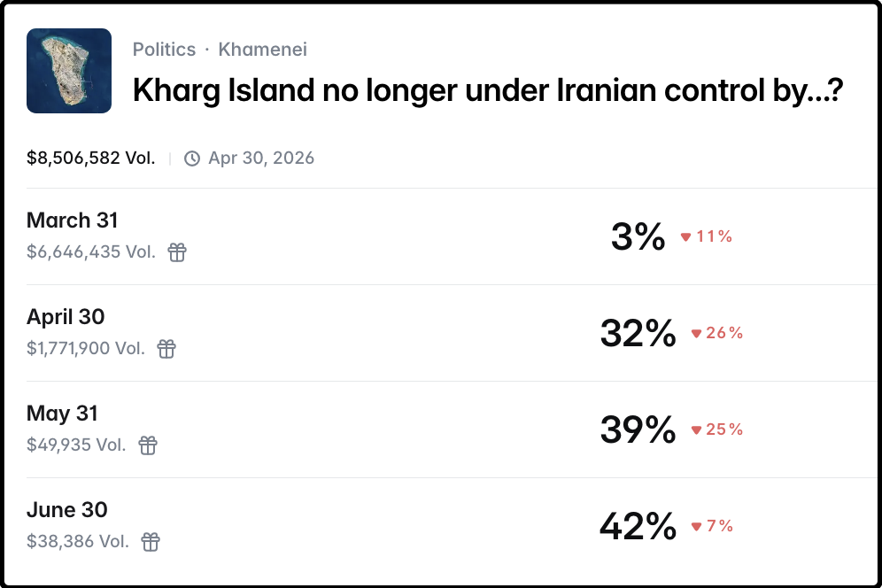882x588 pixels.
Task: Click the gift icon beside May 31 volume
Action: click(148, 445)
